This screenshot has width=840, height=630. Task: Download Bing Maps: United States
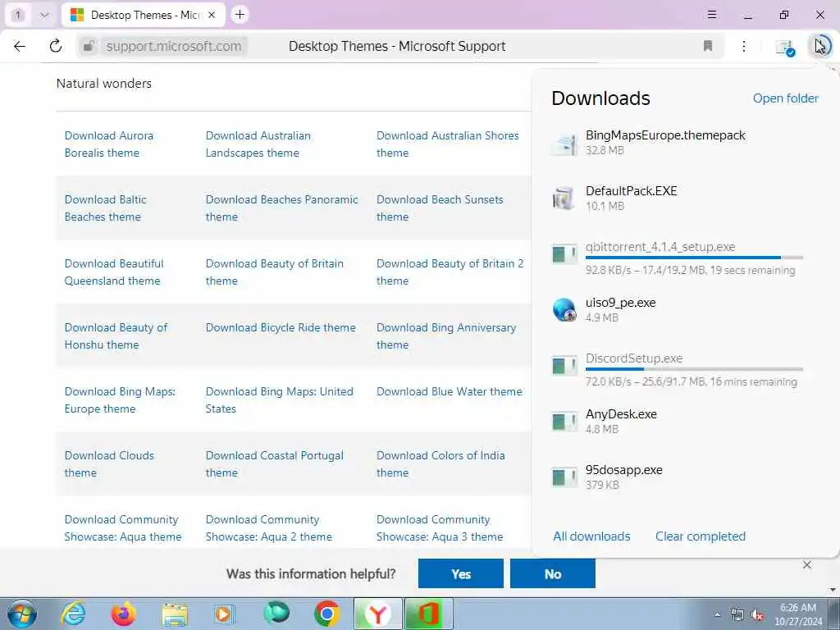[x=279, y=399]
